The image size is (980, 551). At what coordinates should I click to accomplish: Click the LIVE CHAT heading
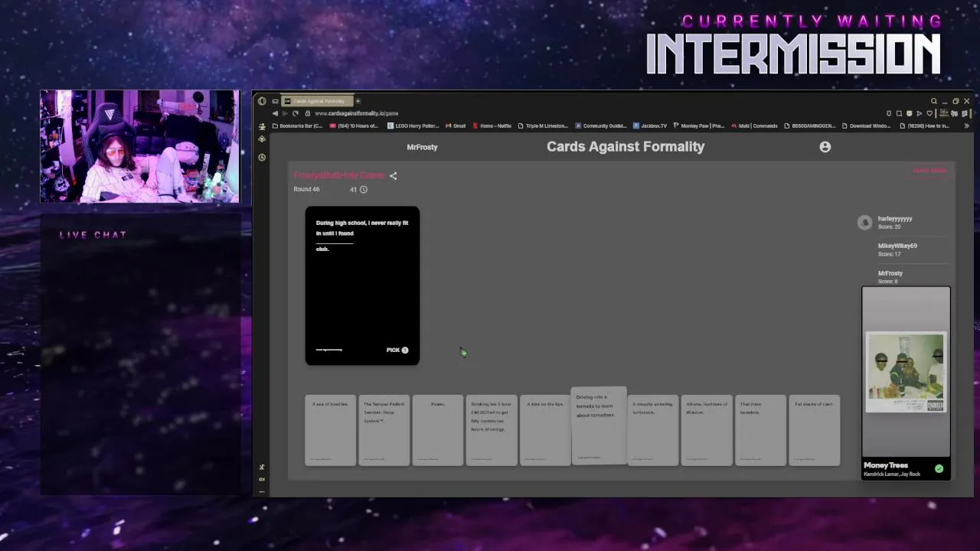(93, 235)
